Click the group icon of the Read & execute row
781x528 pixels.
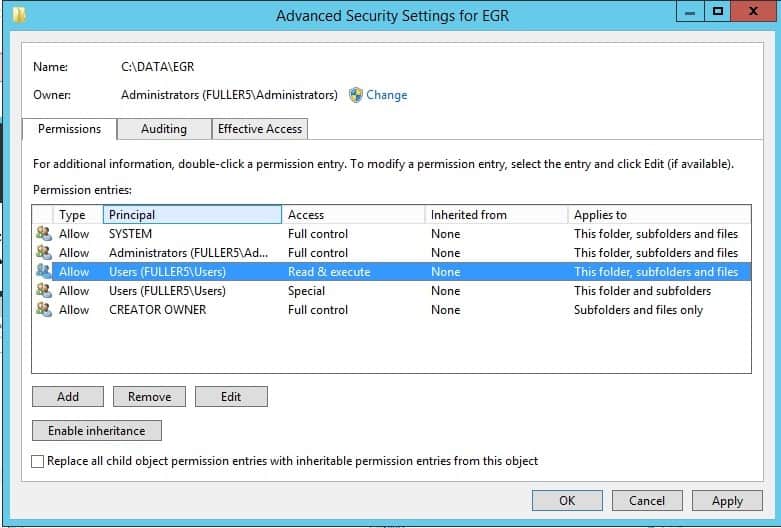[44, 271]
